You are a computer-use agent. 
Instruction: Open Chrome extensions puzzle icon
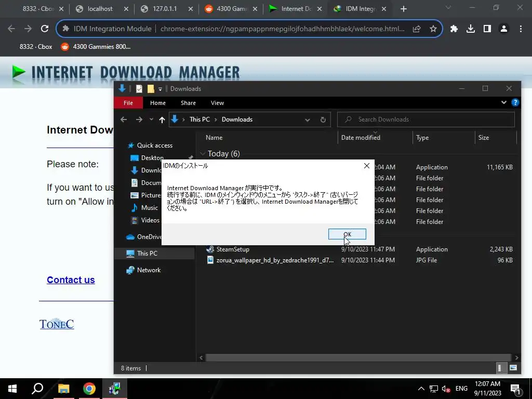pyautogui.click(x=454, y=29)
